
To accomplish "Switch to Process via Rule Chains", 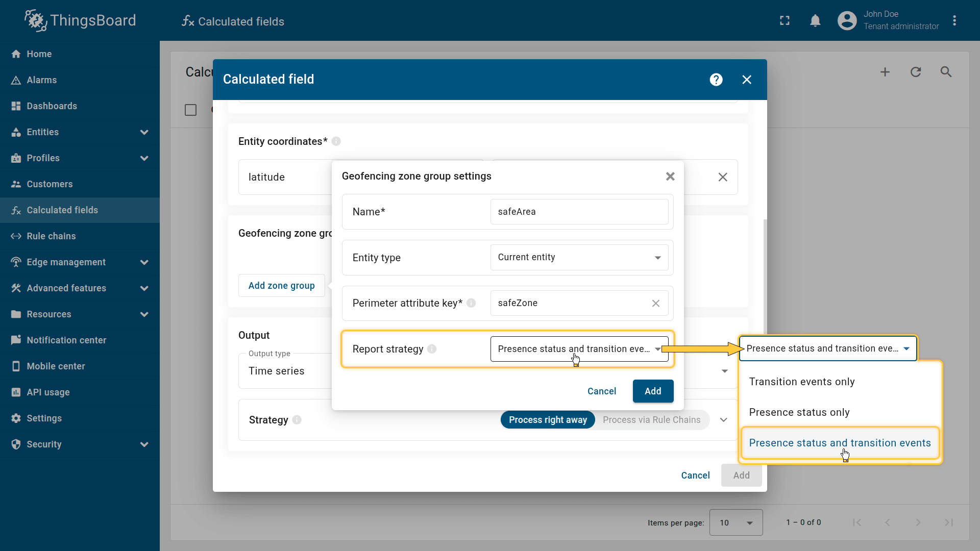I will click(651, 419).
